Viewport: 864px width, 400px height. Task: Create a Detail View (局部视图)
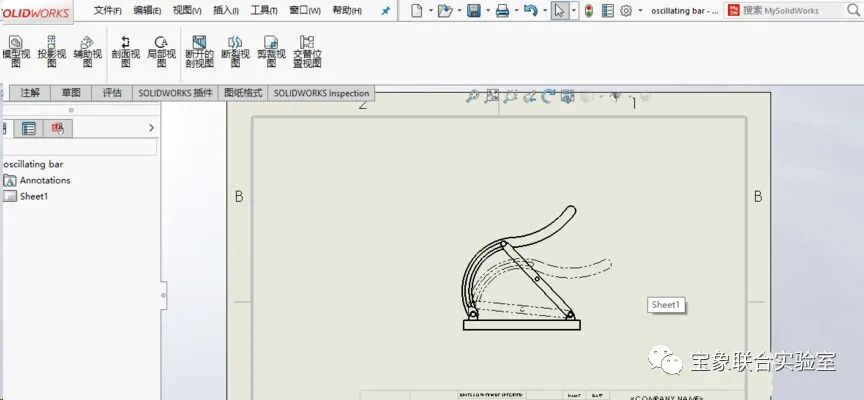161,51
